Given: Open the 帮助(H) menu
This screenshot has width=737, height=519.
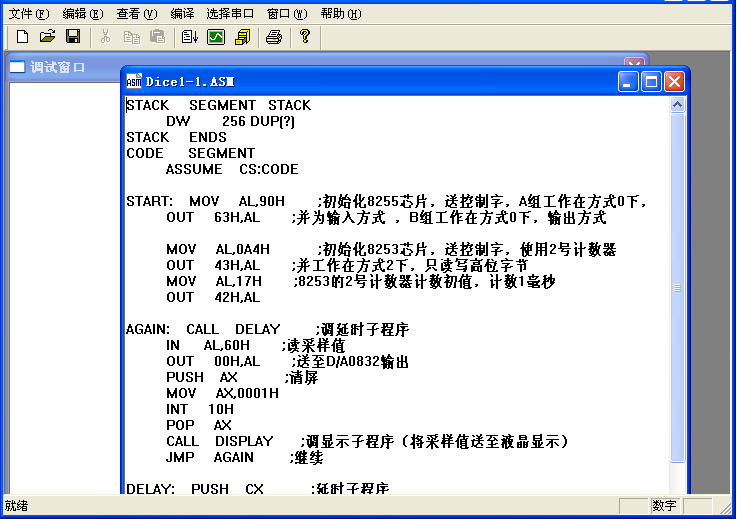Looking at the screenshot, I should coord(341,14).
